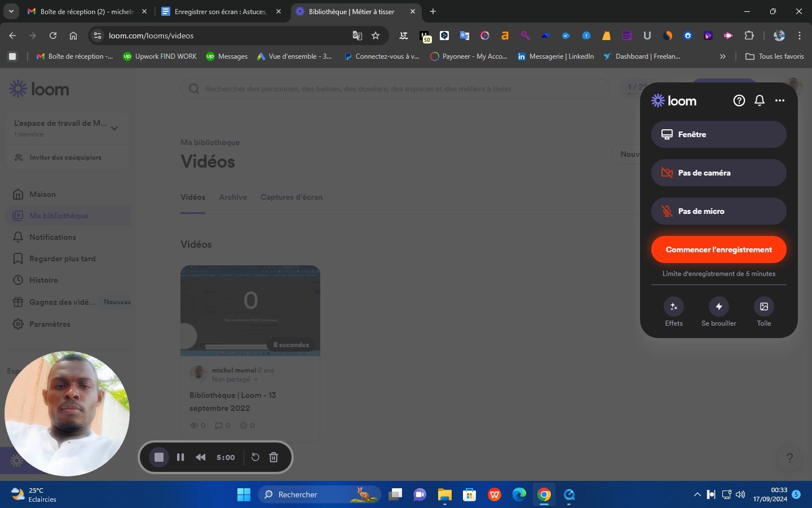
Task: Go to Maison in sidebar
Action: click(42, 194)
